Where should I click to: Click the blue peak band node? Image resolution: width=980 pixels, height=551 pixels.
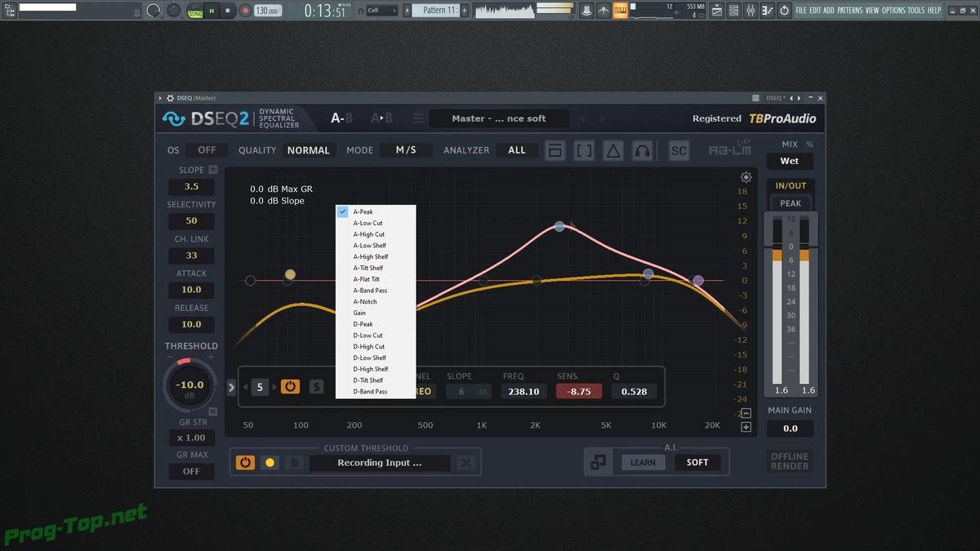point(559,226)
